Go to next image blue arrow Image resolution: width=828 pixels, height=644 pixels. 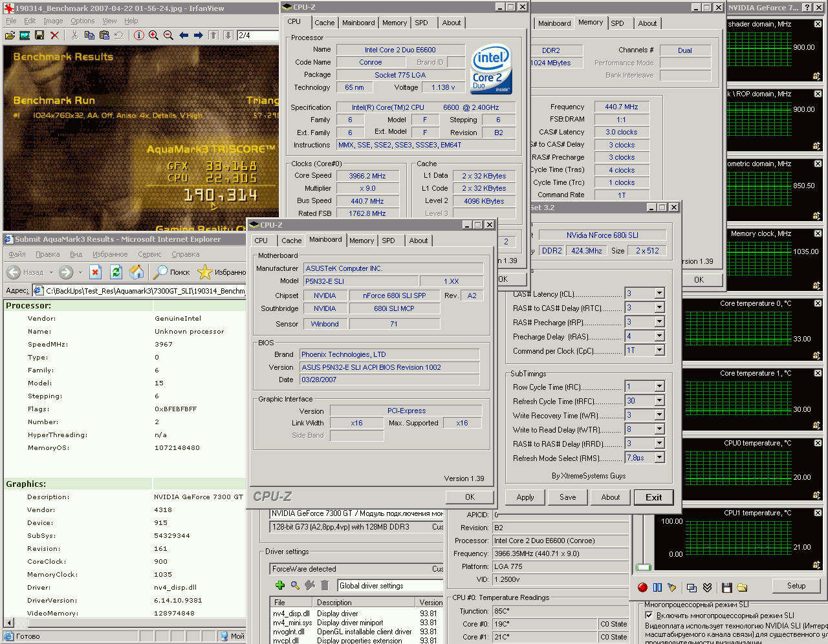pyautogui.click(x=198, y=36)
